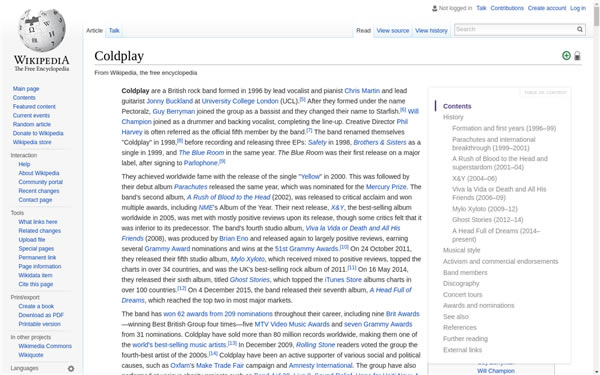
Task: Click the Wikipedia globe logo
Action: tap(42, 31)
